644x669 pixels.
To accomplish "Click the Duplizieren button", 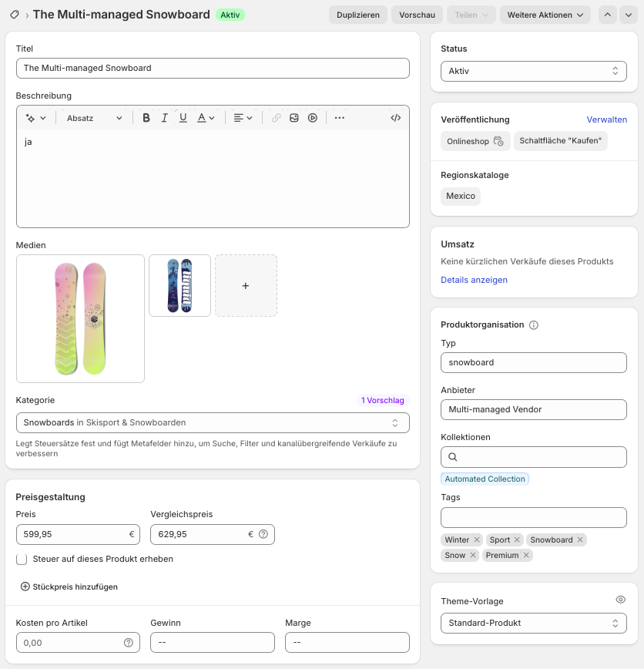I will point(358,15).
